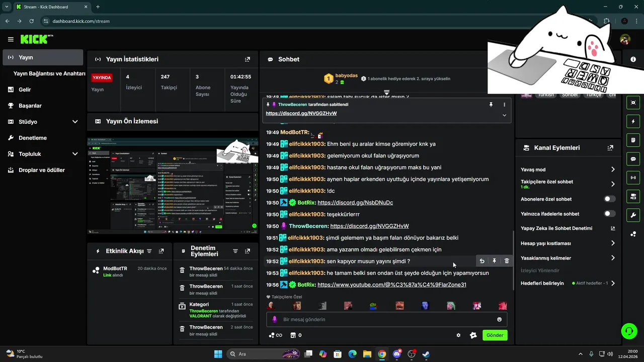Viewport: 644px width, 362px height.
Task: Click the browser address bar
Action: pos(312,21)
